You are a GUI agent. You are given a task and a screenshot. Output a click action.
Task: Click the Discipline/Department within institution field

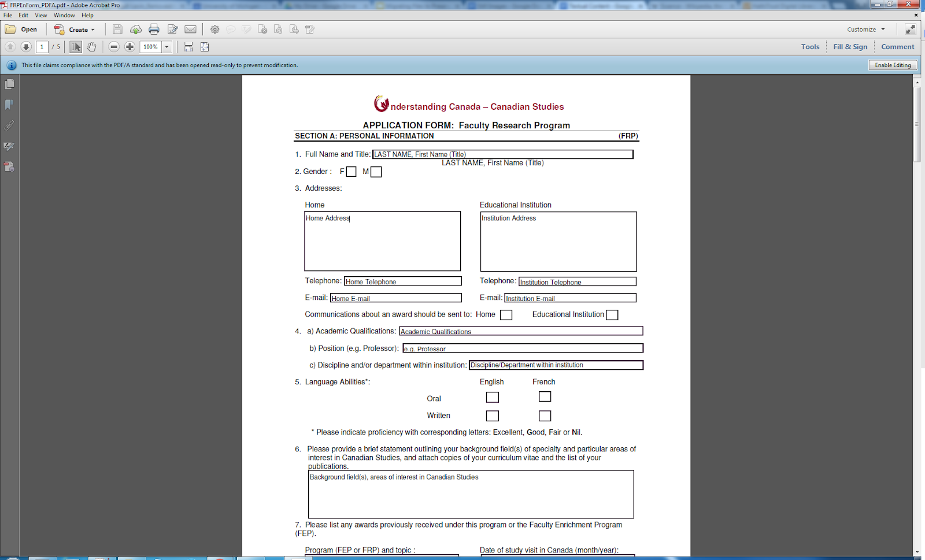556,365
